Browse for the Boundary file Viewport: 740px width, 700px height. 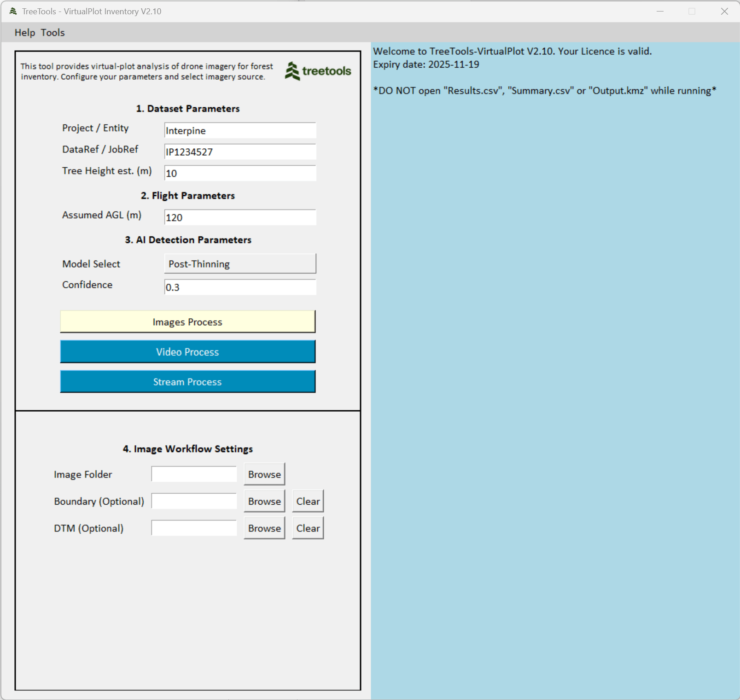[x=264, y=501]
